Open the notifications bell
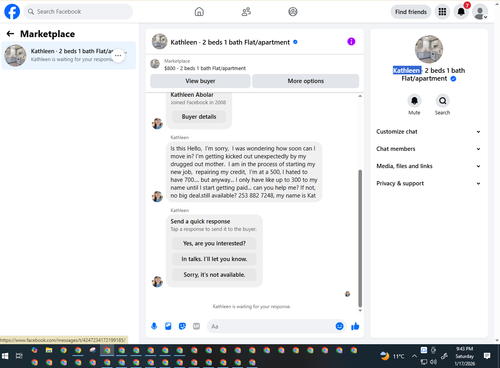The height and width of the screenshot is (368, 500). [x=461, y=12]
